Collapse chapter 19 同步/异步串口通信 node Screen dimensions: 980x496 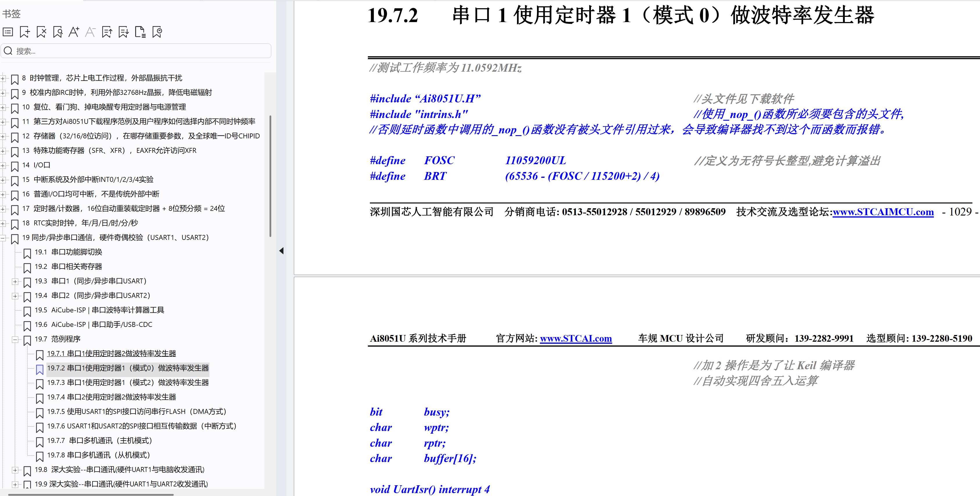[x=3, y=238]
